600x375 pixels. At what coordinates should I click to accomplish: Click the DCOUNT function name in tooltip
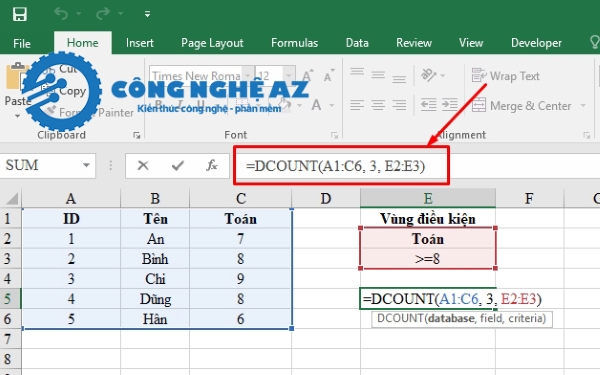[400, 318]
